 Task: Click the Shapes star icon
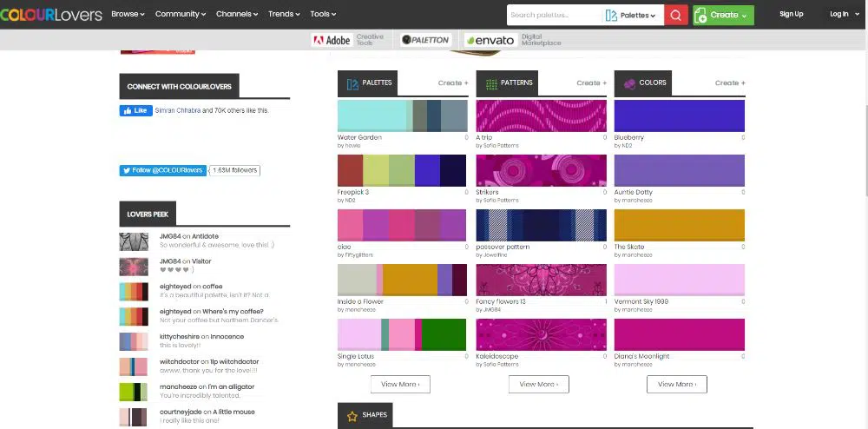click(352, 416)
